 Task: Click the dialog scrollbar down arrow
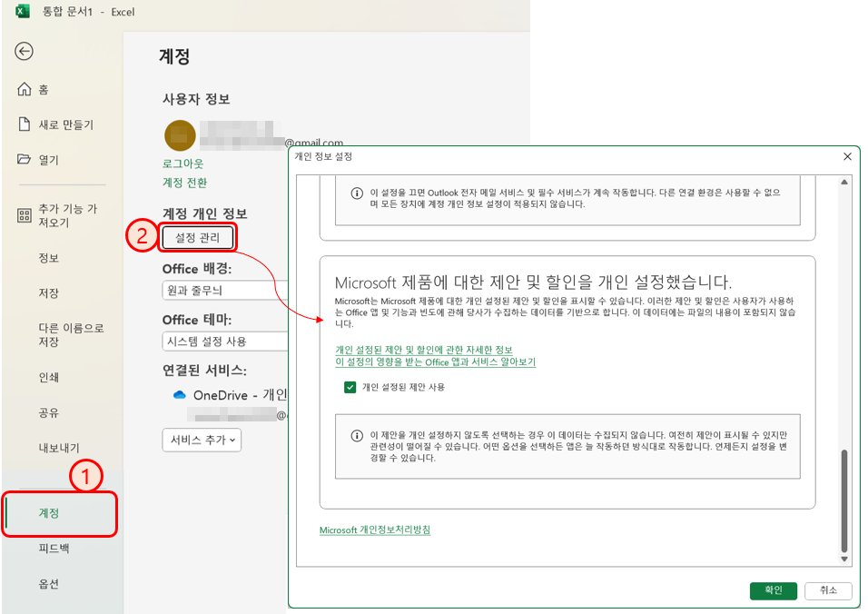point(844,560)
